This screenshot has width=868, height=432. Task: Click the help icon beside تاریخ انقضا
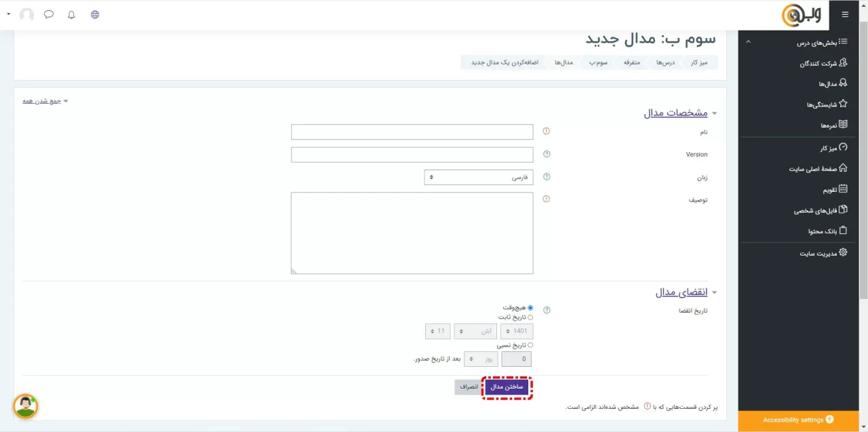point(547,311)
